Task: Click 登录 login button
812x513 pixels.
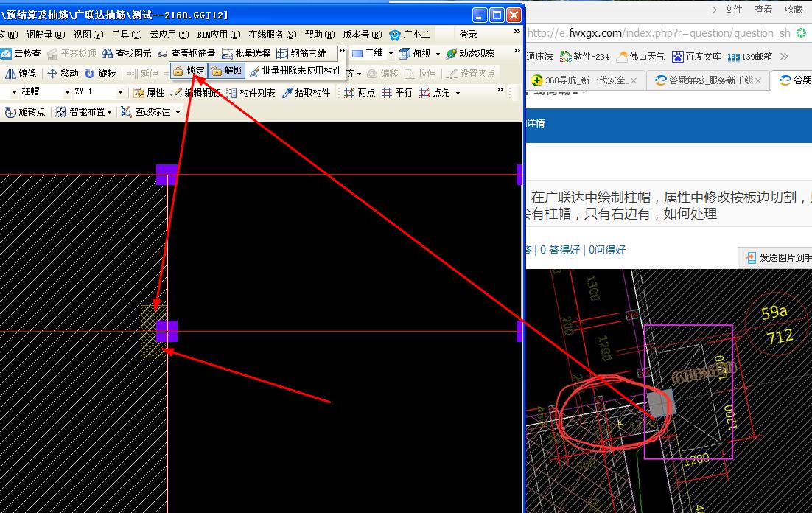Action: pos(468,34)
